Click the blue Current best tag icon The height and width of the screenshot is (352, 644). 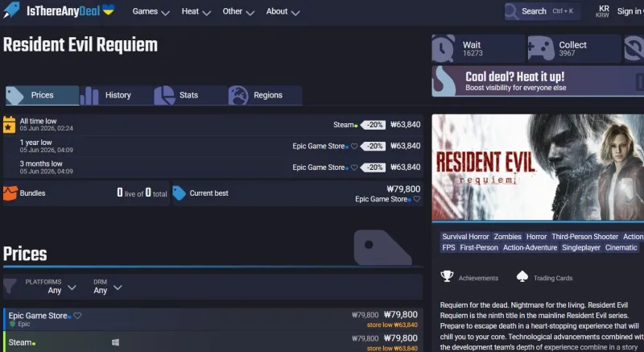(179, 193)
